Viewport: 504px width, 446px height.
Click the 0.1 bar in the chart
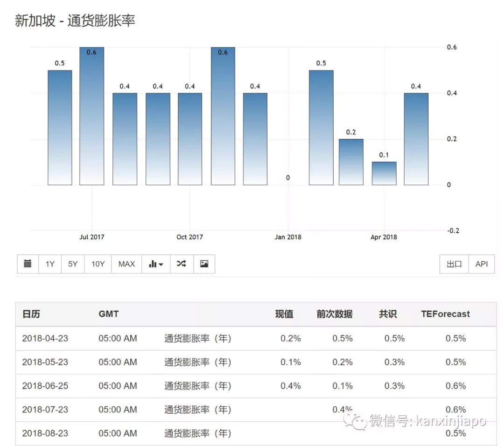point(384,174)
